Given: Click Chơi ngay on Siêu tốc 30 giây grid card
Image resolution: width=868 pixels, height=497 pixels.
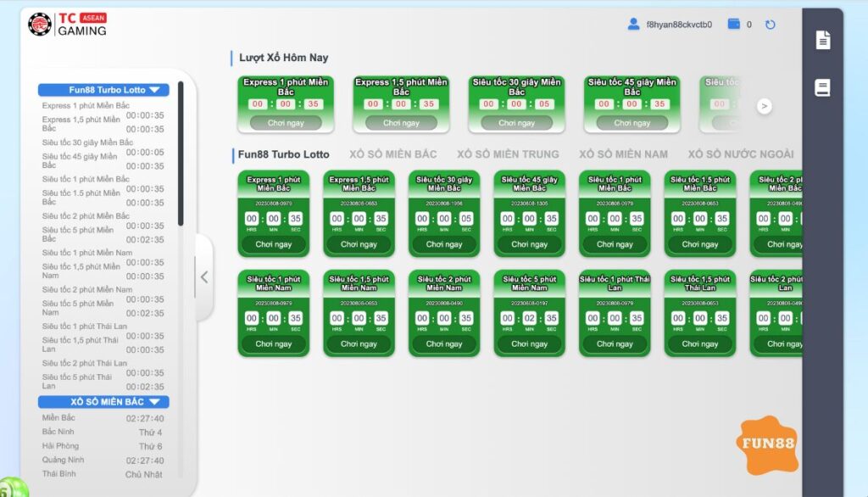Looking at the screenshot, I should click(444, 244).
